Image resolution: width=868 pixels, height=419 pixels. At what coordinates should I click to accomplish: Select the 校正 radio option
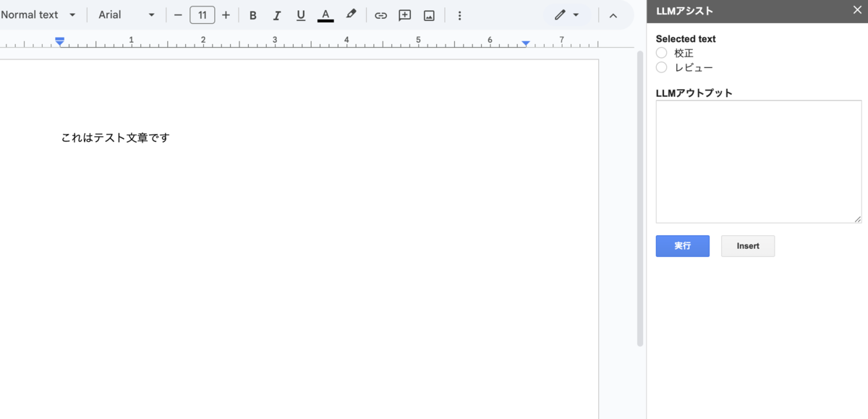pos(661,53)
